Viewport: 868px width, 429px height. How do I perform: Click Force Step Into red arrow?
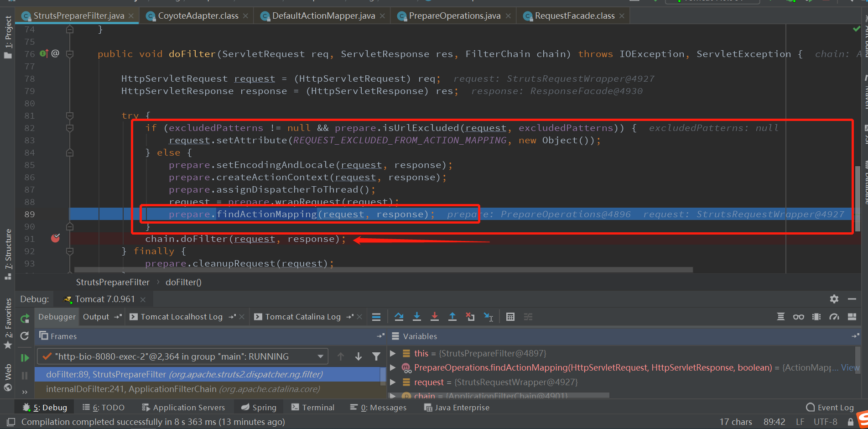[434, 317]
